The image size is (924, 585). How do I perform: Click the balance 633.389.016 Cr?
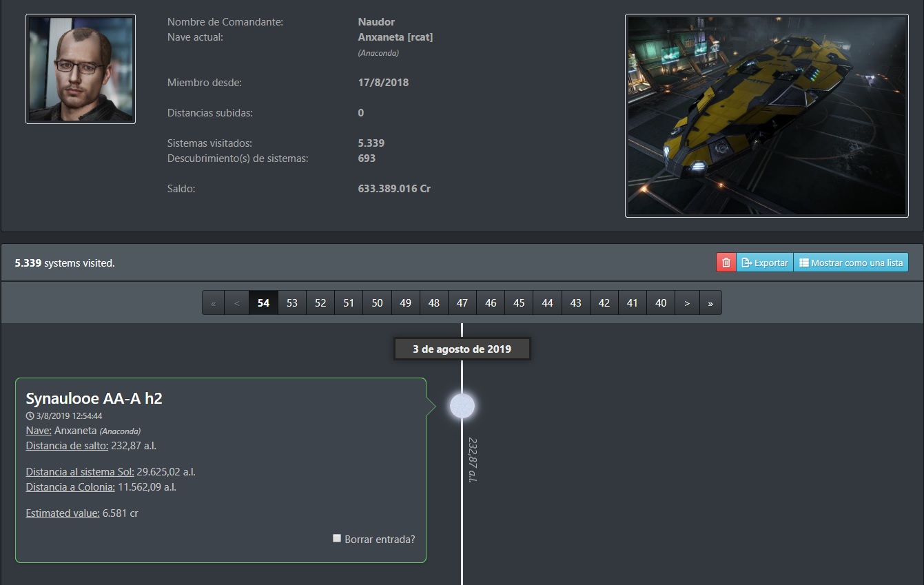coord(394,189)
